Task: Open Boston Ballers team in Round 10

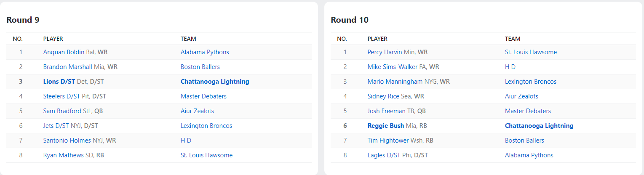Action: (x=524, y=141)
